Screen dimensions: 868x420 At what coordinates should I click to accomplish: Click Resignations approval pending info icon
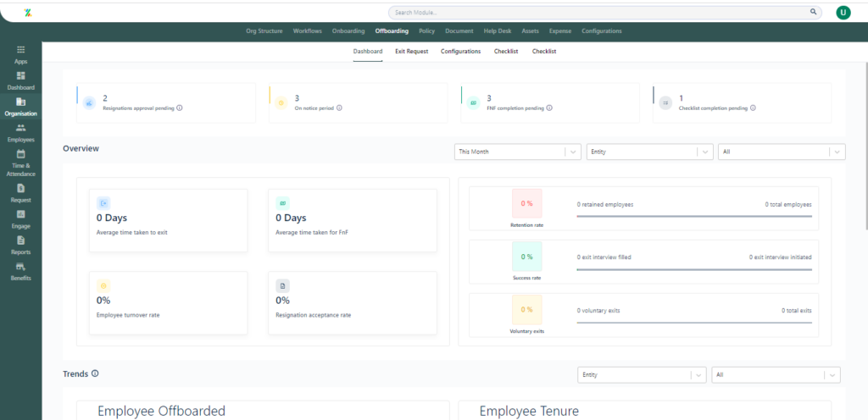pos(180,108)
